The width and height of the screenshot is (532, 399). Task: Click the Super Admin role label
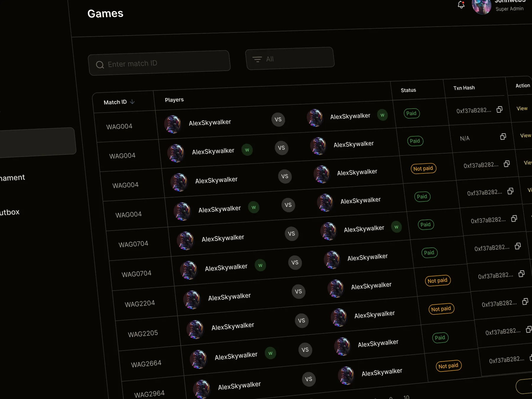coord(510,9)
